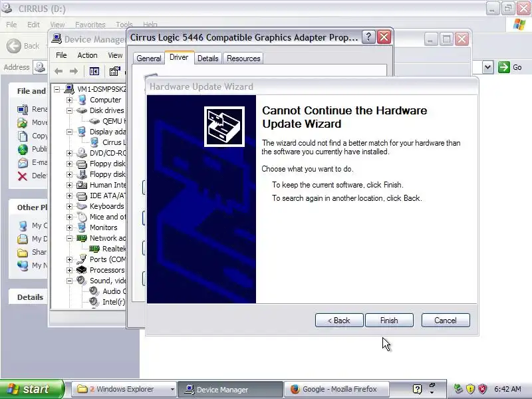Click the Monitors category icon
This screenshot has width=532, height=399.
coord(82,227)
